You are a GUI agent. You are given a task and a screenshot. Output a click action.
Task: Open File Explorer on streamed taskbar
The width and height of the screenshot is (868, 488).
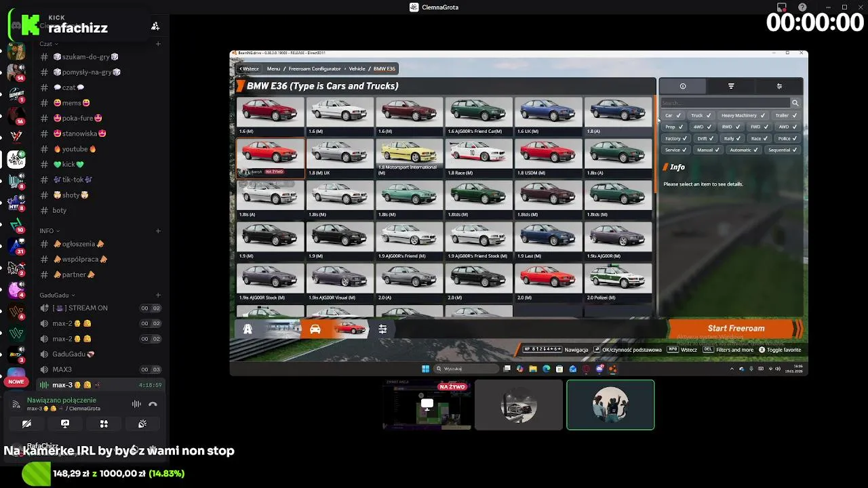[x=533, y=369]
